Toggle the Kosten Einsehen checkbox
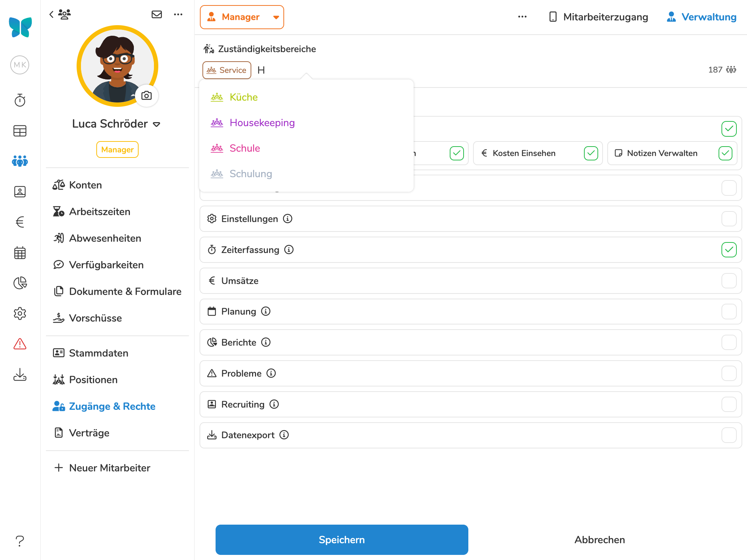 coord(591,153)
